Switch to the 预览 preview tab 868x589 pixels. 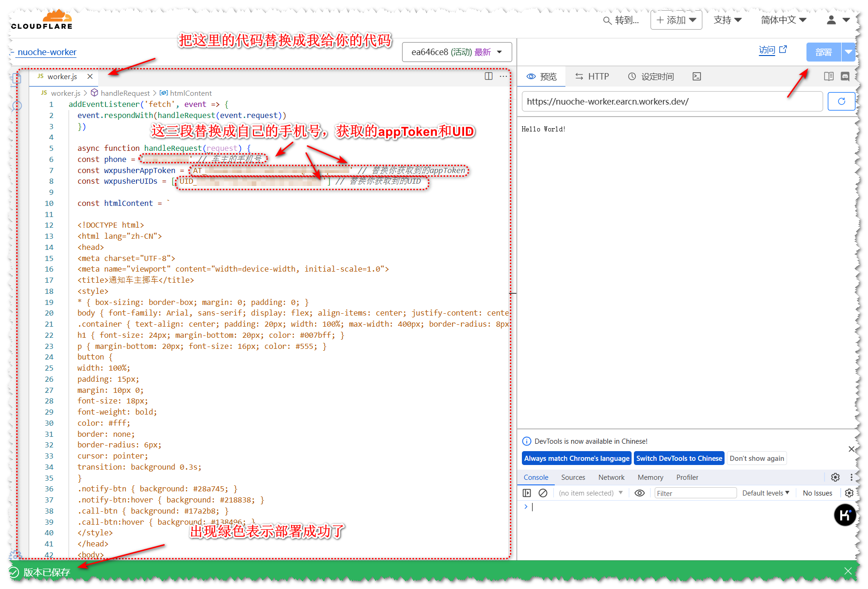coord(542,76)
